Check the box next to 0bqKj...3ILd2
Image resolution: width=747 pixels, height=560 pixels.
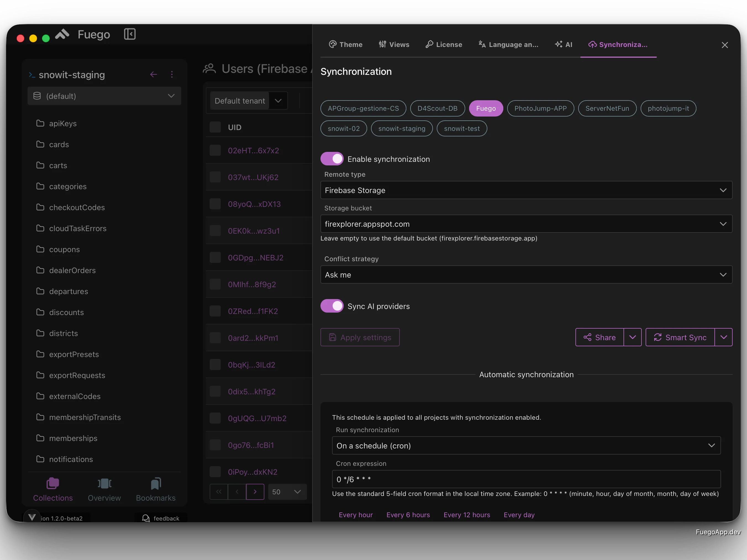tap(215, 364)
